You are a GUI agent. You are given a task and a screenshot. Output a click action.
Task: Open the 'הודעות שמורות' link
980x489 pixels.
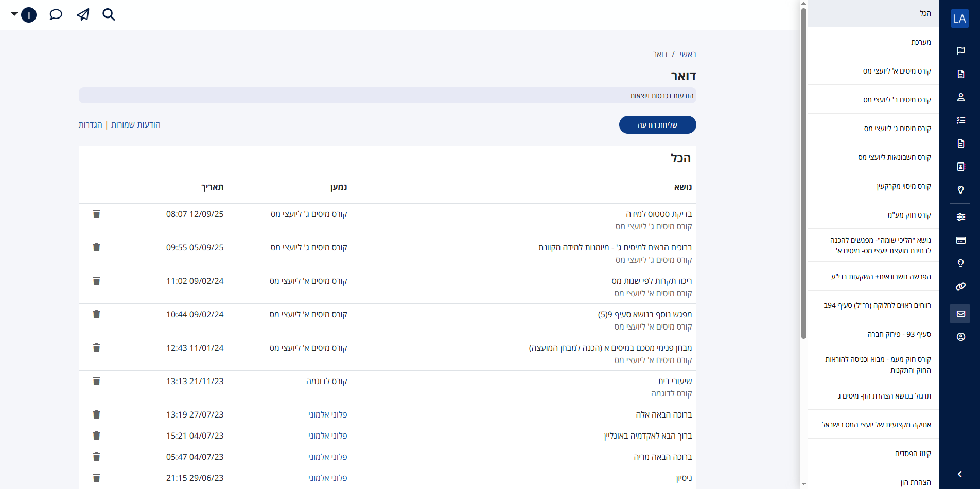pyautogui.click(x=136, y=125)
